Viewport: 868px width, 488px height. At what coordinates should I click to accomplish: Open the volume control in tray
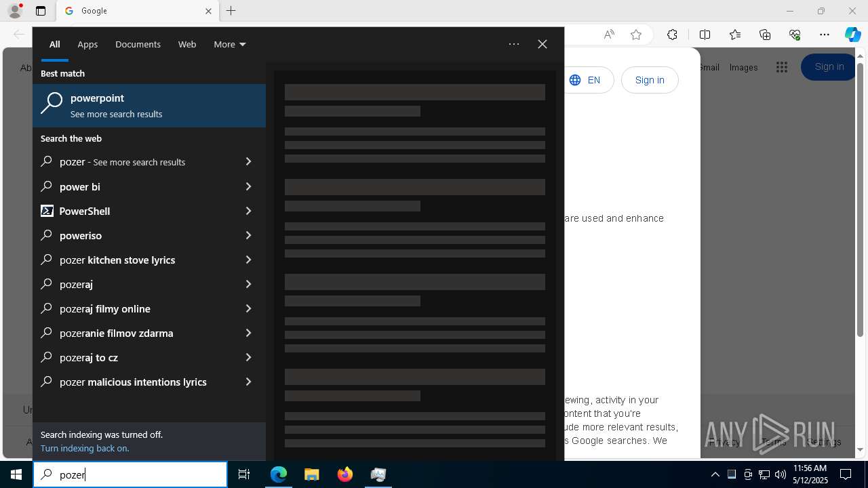[780, 474]
